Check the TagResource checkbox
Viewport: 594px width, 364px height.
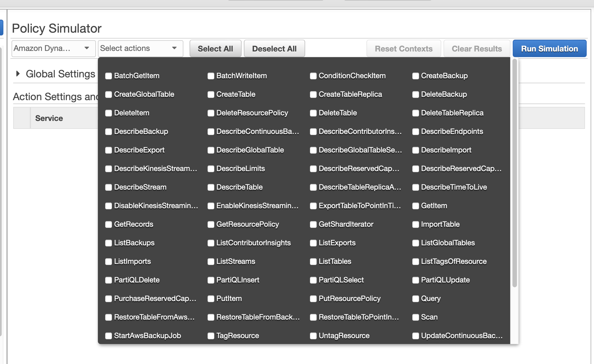tap(211, 336)
